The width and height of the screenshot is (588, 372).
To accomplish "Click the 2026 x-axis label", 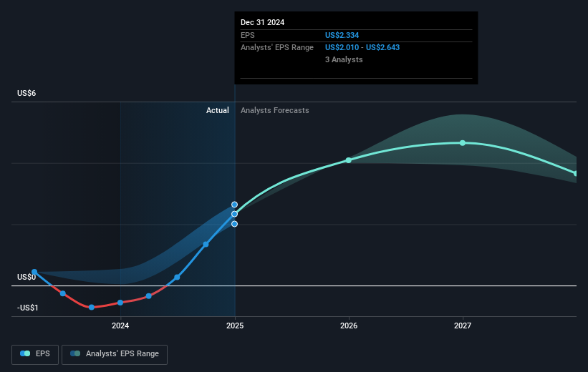I will pyautogui.click(x=349, y=325).
